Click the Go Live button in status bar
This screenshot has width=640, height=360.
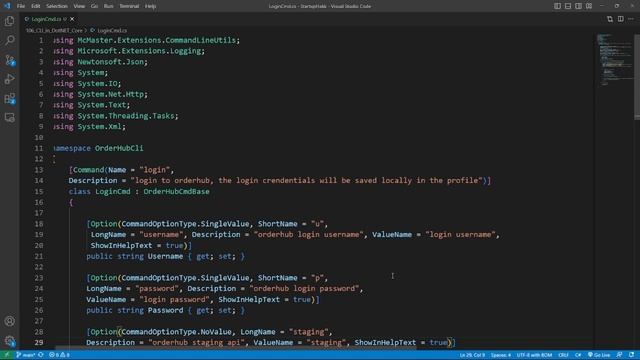(x=599, y=355)
